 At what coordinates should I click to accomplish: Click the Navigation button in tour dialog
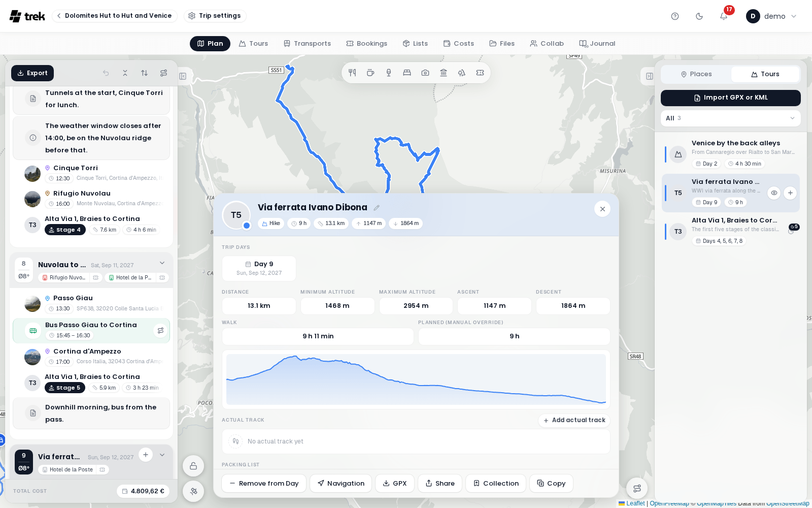pyautogui.click(x=341, y=484)
